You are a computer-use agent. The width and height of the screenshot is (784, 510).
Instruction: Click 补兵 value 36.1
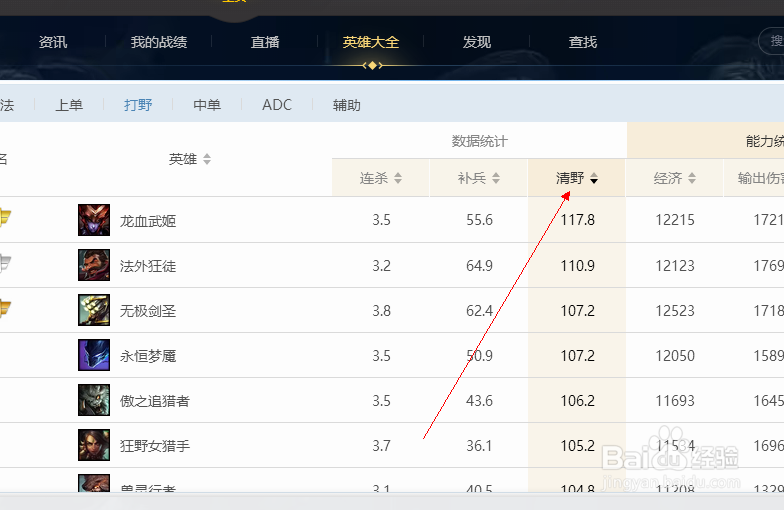(x=480, y=446)
